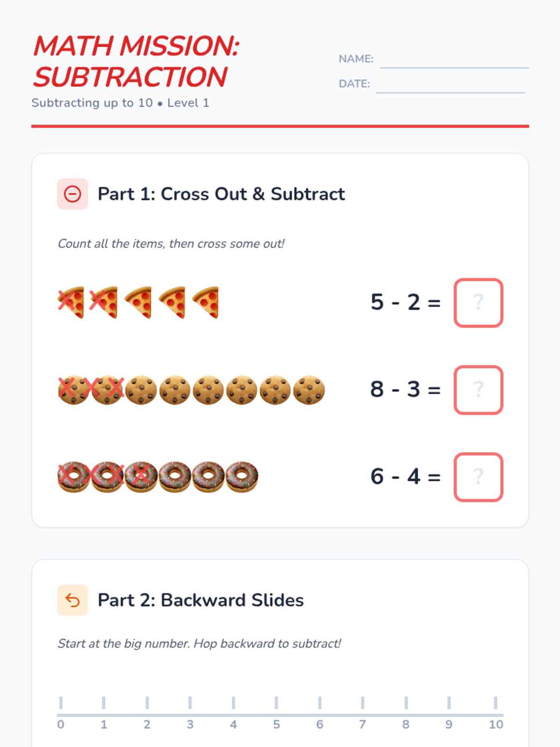Click the NAME line field
Image resolution: width=560 pixels, height=747 pixels.
454,61
